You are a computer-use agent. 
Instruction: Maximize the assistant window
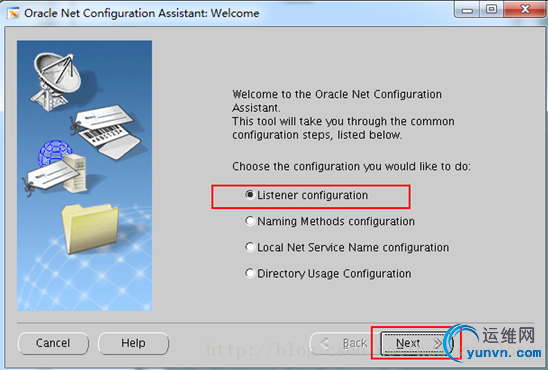(x=491, y=9)
